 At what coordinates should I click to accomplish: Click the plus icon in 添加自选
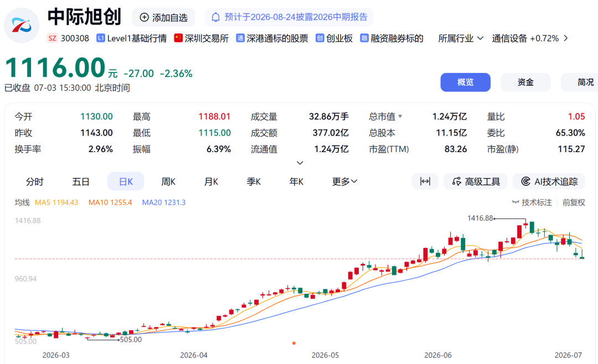tap(144, 18)
